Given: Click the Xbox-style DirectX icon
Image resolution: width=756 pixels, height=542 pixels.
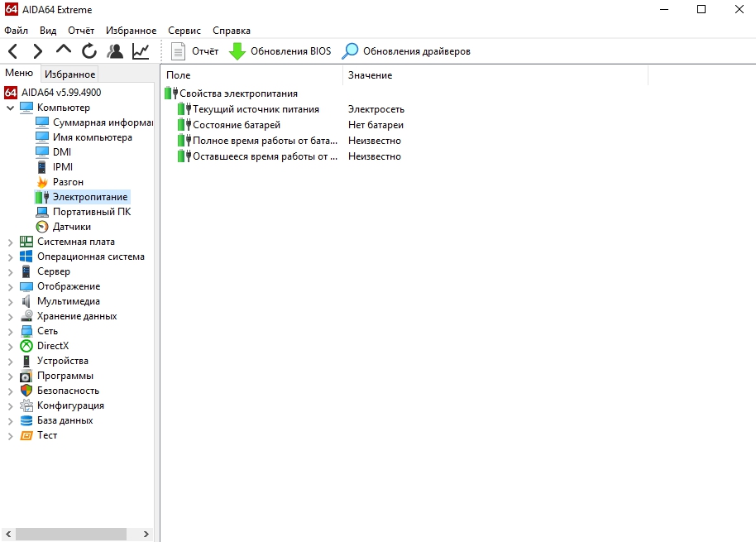Looking at the screenshot, I should (x=26, y=346).
